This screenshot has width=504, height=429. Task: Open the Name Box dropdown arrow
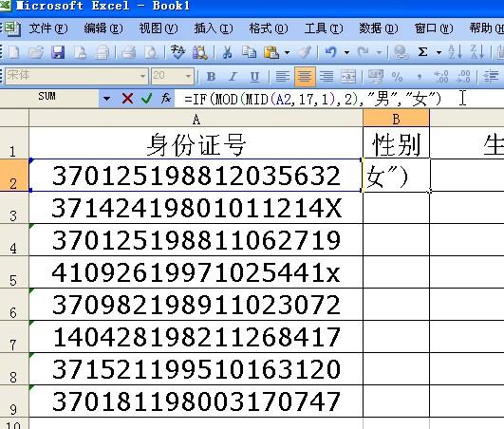pos(106,98)
